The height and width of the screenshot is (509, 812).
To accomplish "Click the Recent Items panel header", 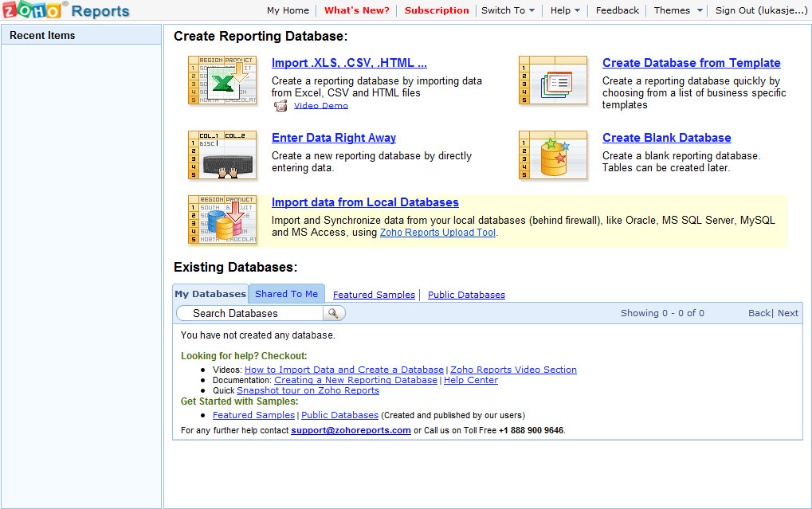I will [x=81, y=35].
